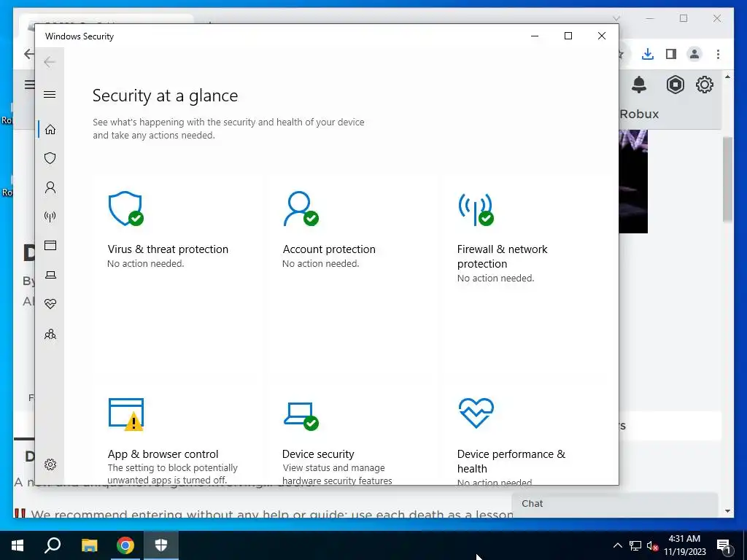This screenshot has width=747, height=560.
Task: Open the Firewall & network protection title link
Action: pyautogui.click(x=502, y=256)
